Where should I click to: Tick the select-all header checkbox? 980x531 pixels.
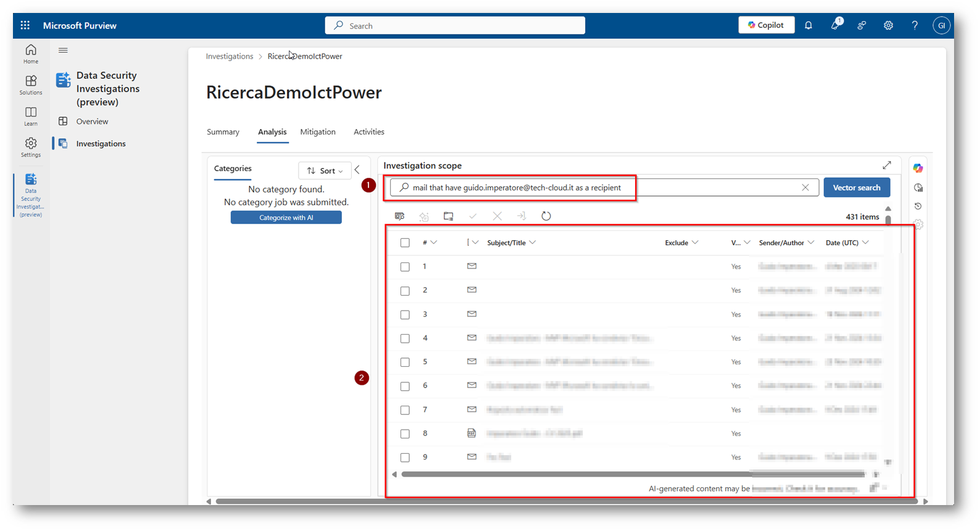pyautogui.click(x=405, y=243)
